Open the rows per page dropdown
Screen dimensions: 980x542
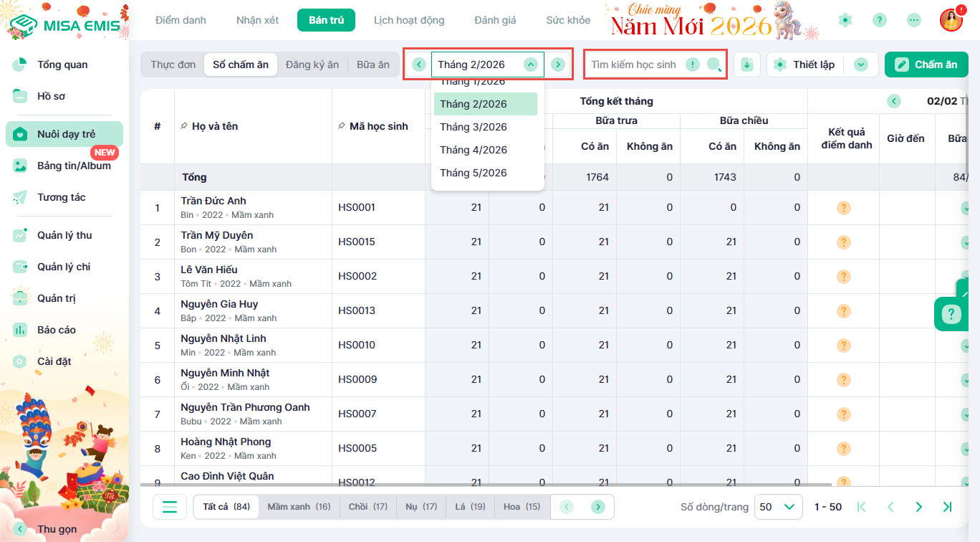777,507
